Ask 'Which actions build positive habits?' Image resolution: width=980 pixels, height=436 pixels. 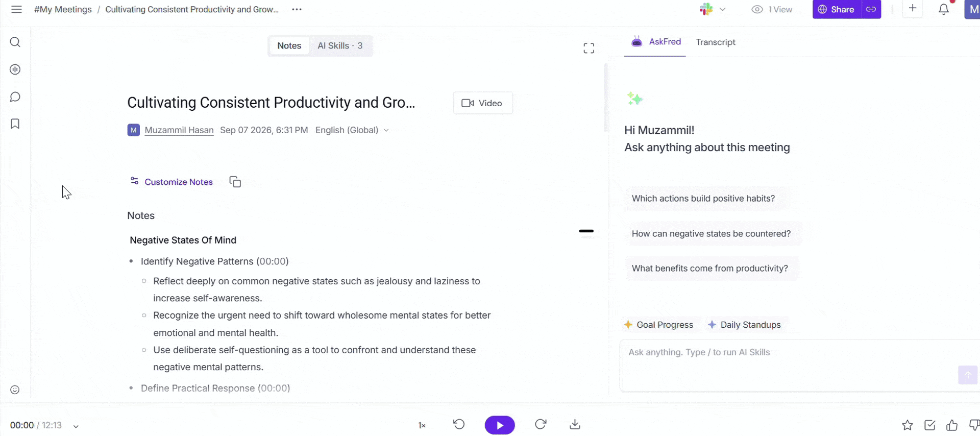tap(703, 199)
